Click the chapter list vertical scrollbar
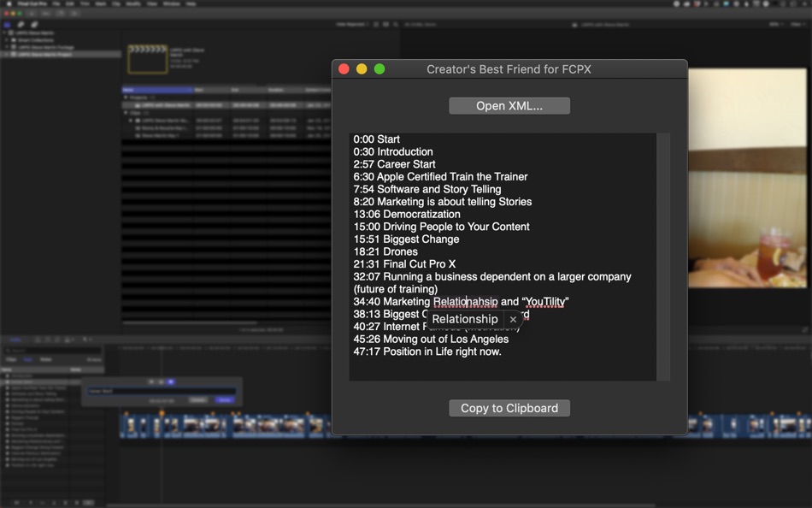Screen dimensions: 812x508 point(663,257)
